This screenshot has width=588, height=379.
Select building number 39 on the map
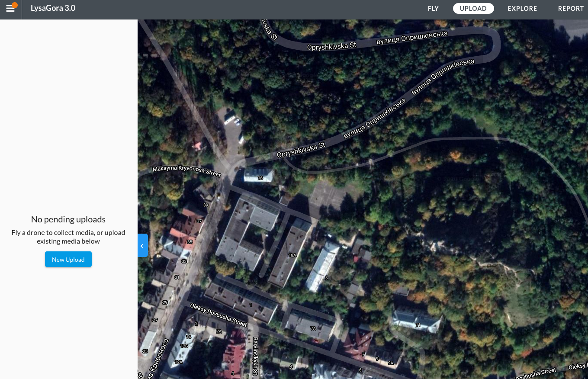coord(206,205)
